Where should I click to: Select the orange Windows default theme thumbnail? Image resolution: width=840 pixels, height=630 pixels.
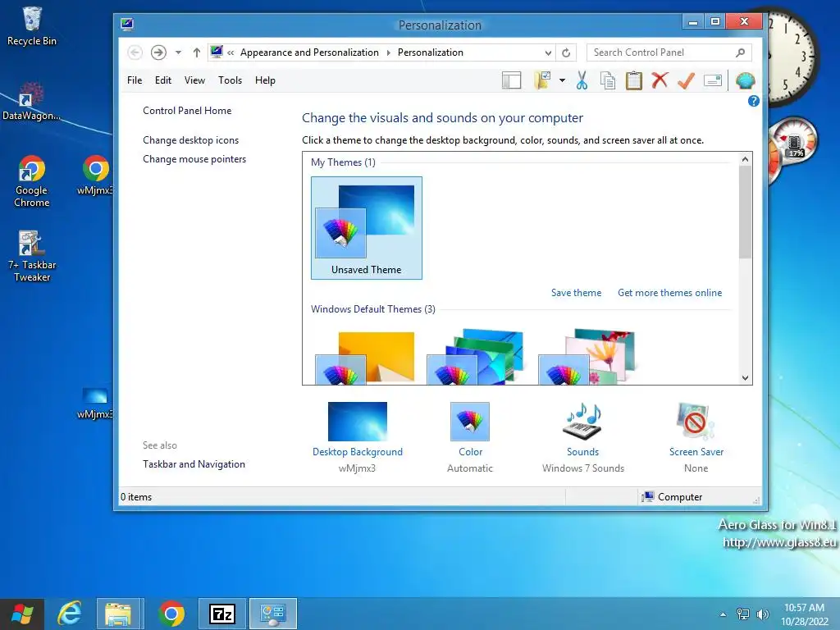(365, 358)
